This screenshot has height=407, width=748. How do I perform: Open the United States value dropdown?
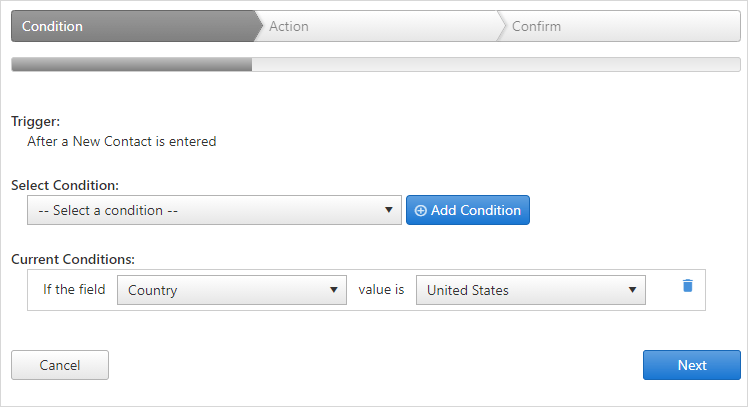click(x=530, y=290)
